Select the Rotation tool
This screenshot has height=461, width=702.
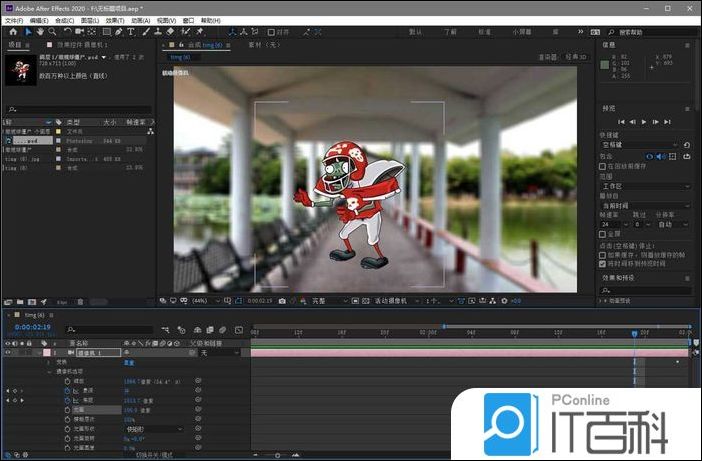click(x=66, y=32)
